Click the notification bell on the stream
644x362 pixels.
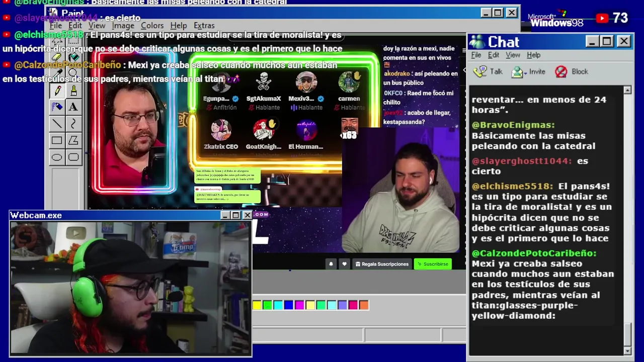coord(331,264)
